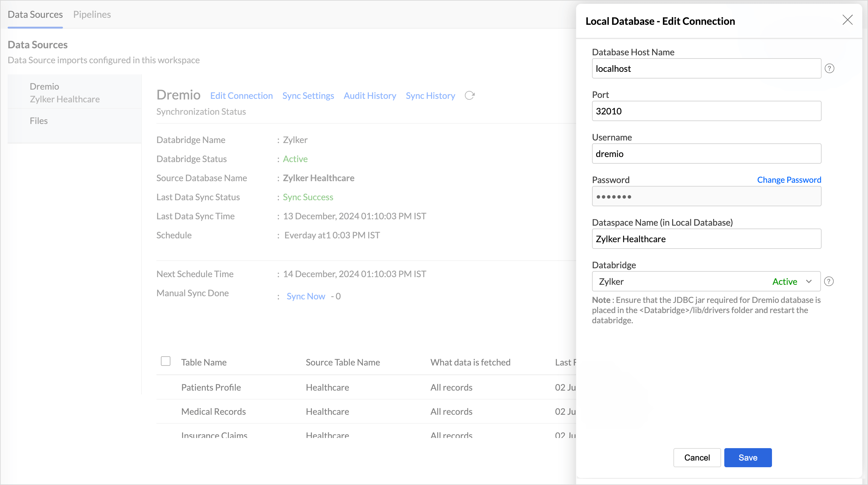
Task: Open the Sync Settings link
Action: [308, 96]
